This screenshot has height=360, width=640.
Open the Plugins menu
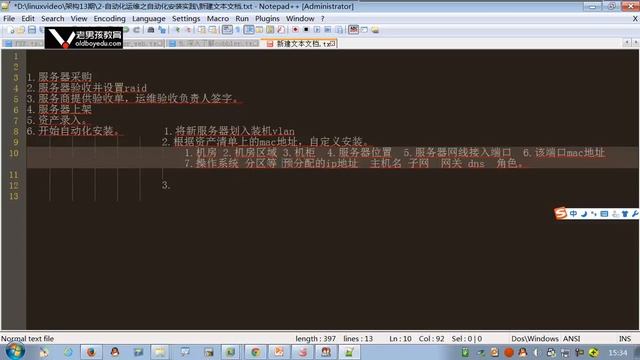pyautogui.click(x=267, y=18)
